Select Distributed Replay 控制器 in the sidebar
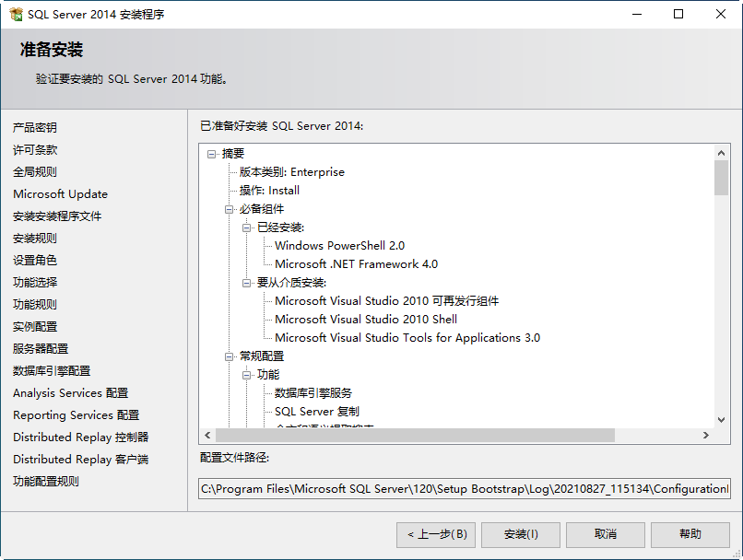Screen dimensions: 743x560 (80, 437)
